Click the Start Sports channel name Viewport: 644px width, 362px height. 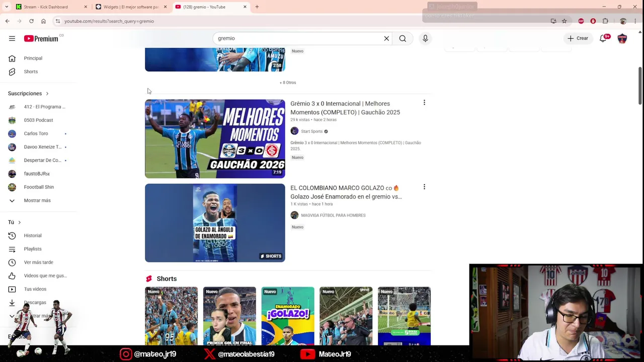pyautogui.click(x=312, y=131)
